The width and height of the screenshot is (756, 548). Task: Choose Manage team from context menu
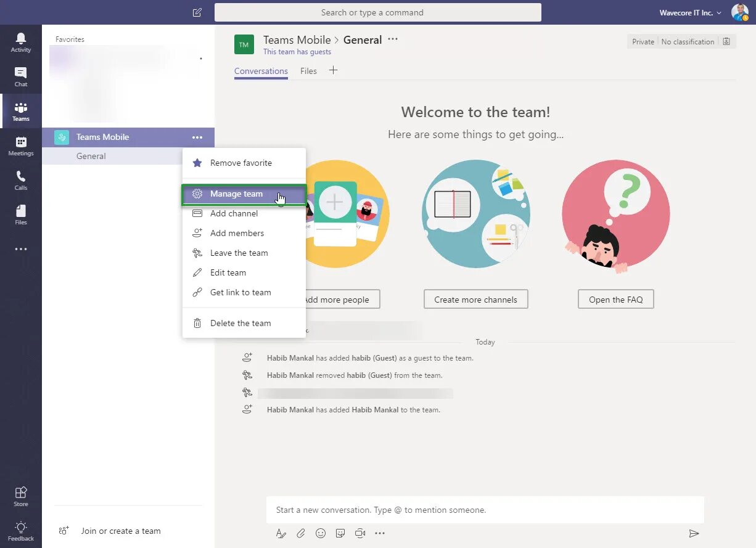(x=244, y=194)
